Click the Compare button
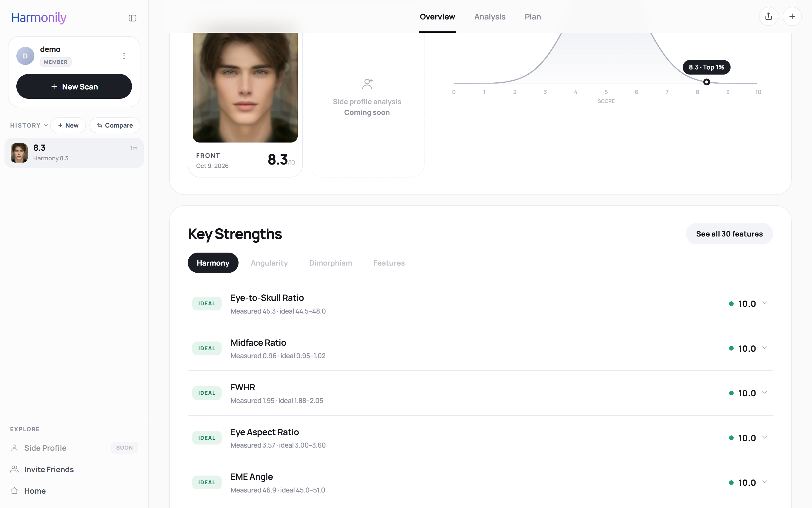The width and height of the screenshot is (812, 508). 115,125
